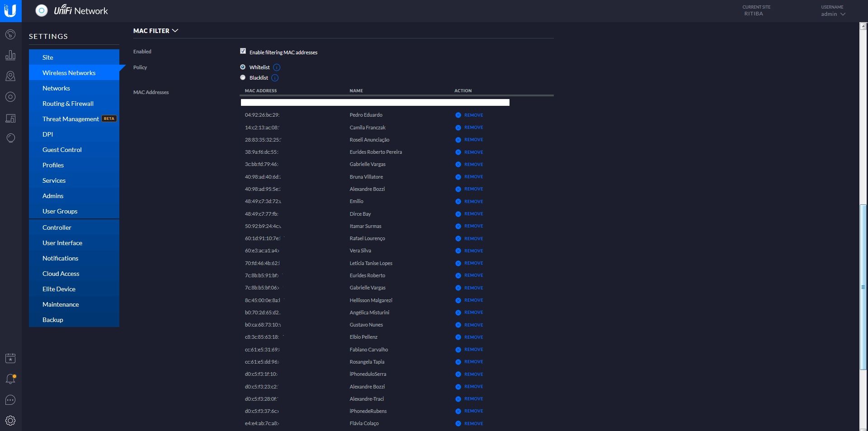The image size is (868, 431).
Task: Open the current site RITIBA selector
Action: click(754, 14)
